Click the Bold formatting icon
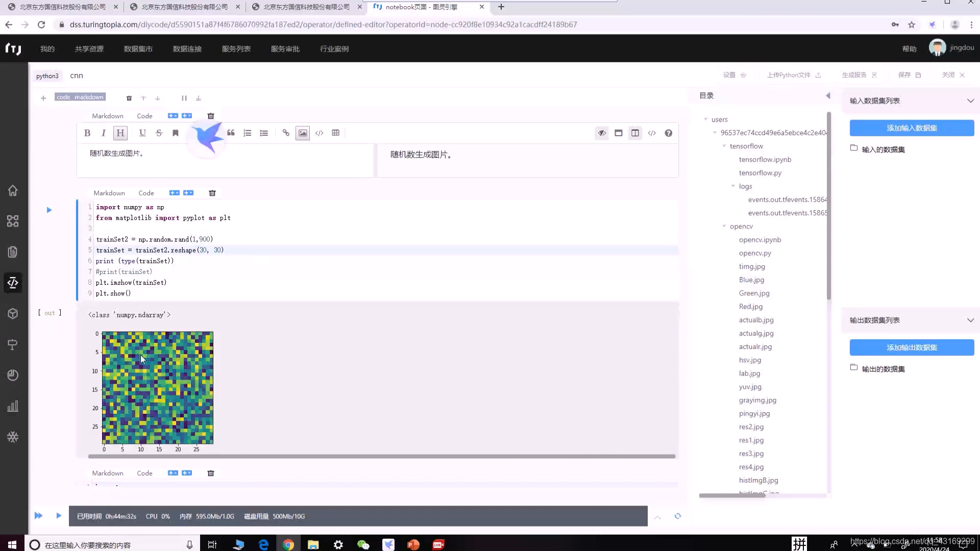980x551 pixels. click(87, 133)
